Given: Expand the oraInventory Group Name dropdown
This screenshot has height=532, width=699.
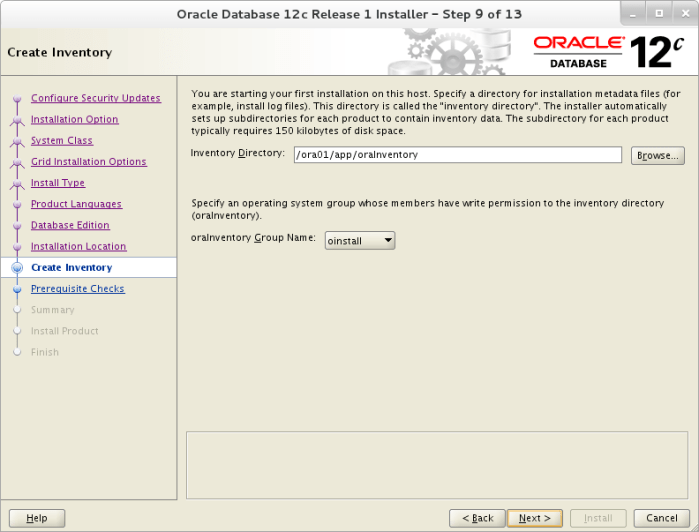Looking at the screenshot, I should (360, 241).
